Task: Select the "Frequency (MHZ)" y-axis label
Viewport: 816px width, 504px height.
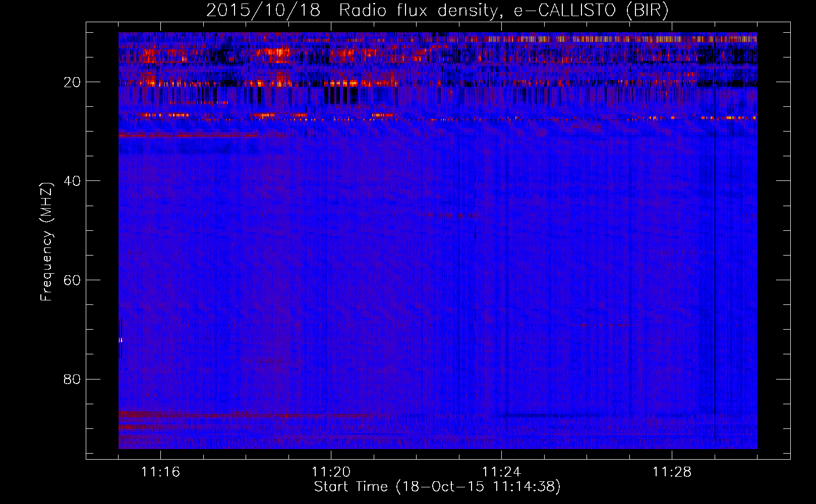Action: click(x=46, y=242)
